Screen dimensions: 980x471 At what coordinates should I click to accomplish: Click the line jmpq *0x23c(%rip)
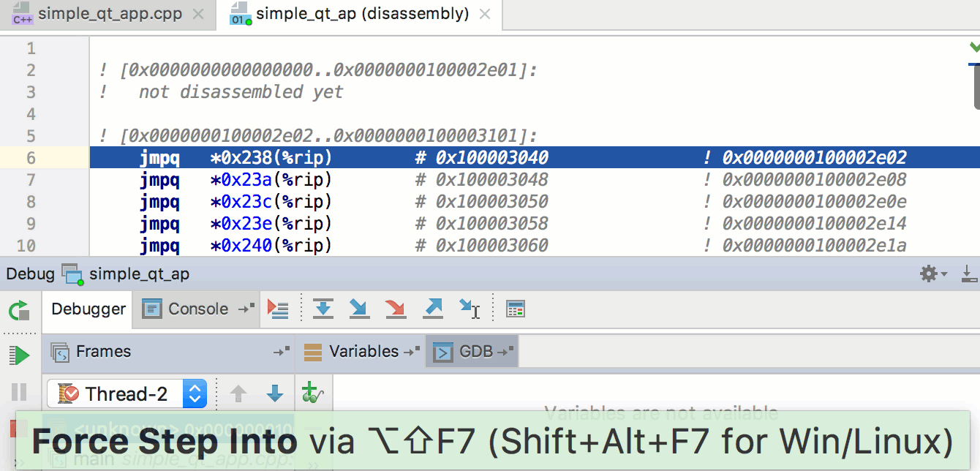[x=534, y=201]
